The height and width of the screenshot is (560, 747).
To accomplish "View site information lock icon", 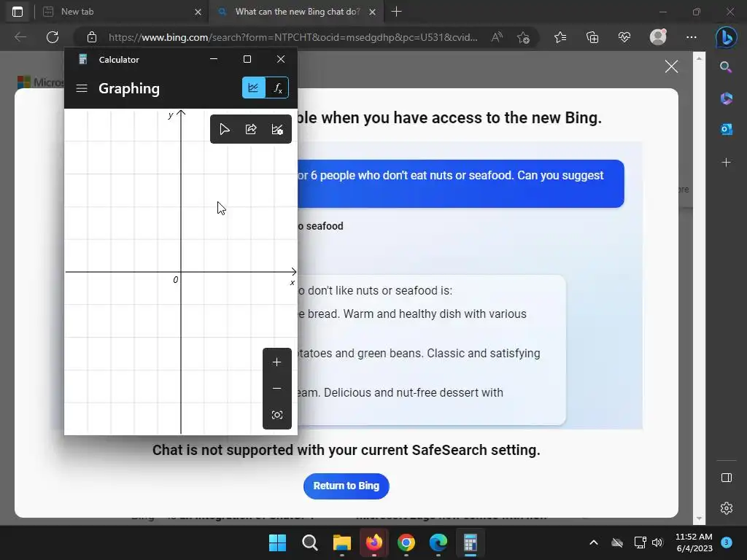I will [92, 37].
